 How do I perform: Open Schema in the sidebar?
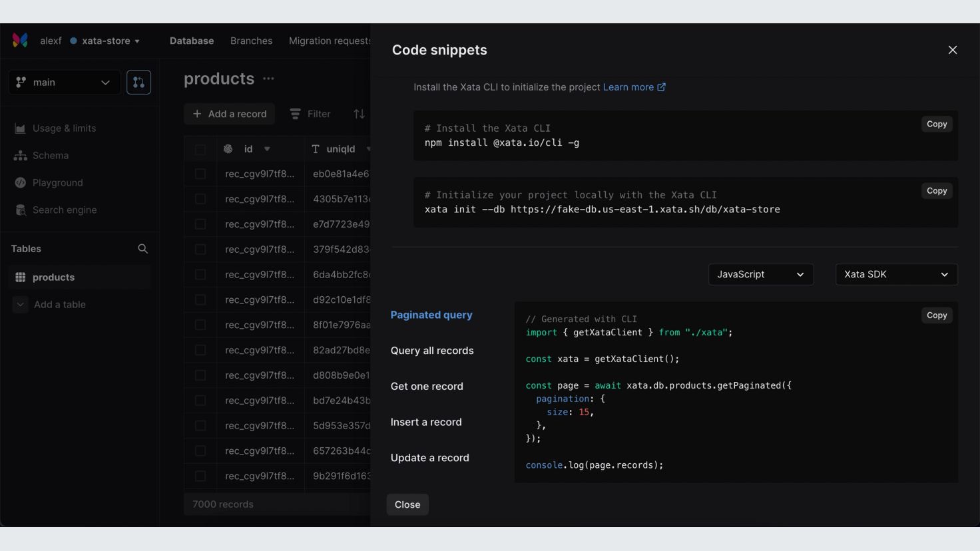tap(51, 156)
